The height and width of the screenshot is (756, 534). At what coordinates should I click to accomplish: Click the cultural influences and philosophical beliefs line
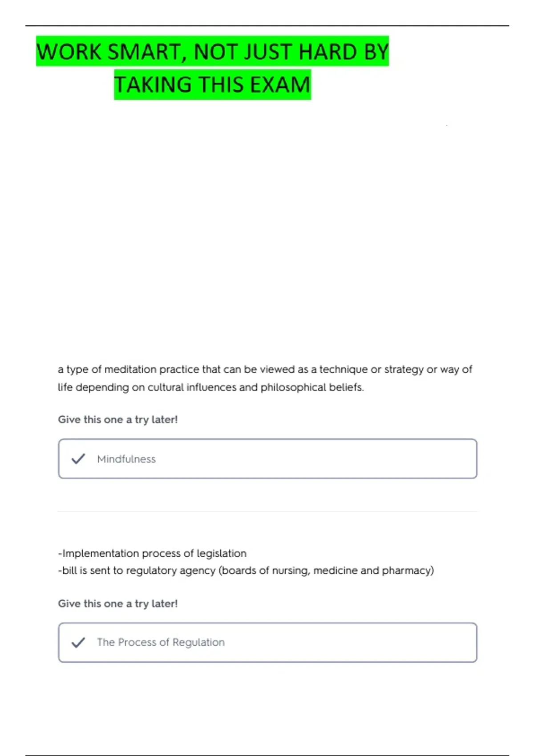tap(210, 387)
